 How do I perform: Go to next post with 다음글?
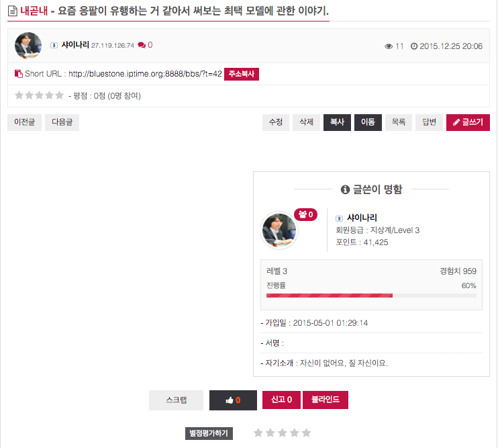pyautogui.click(x=62, y=122)
